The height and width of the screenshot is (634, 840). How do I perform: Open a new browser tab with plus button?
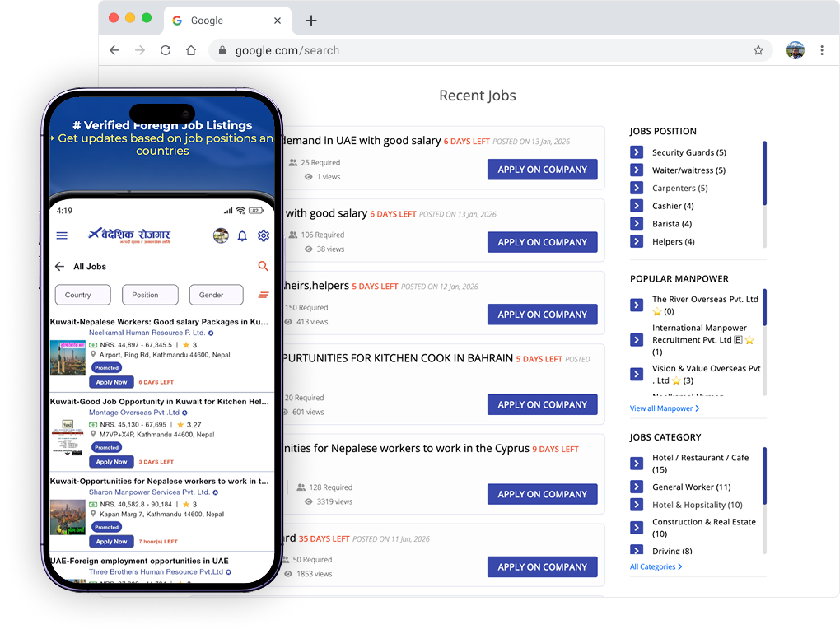[310, 21]
